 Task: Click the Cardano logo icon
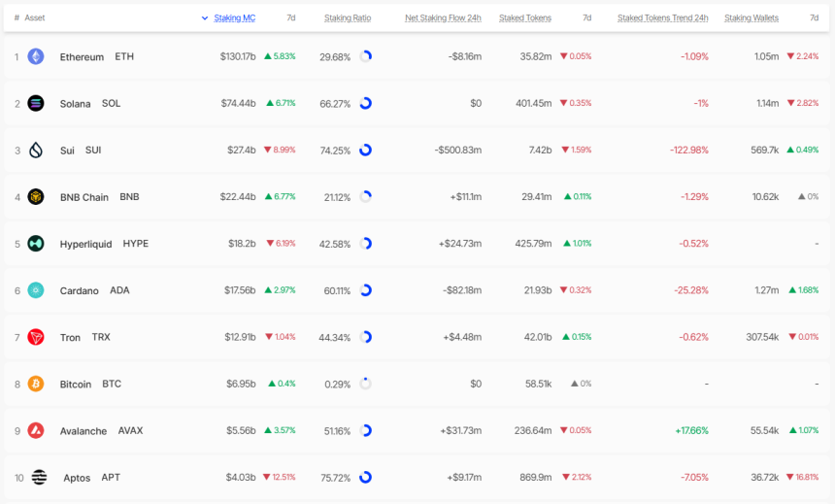[36, 290]
